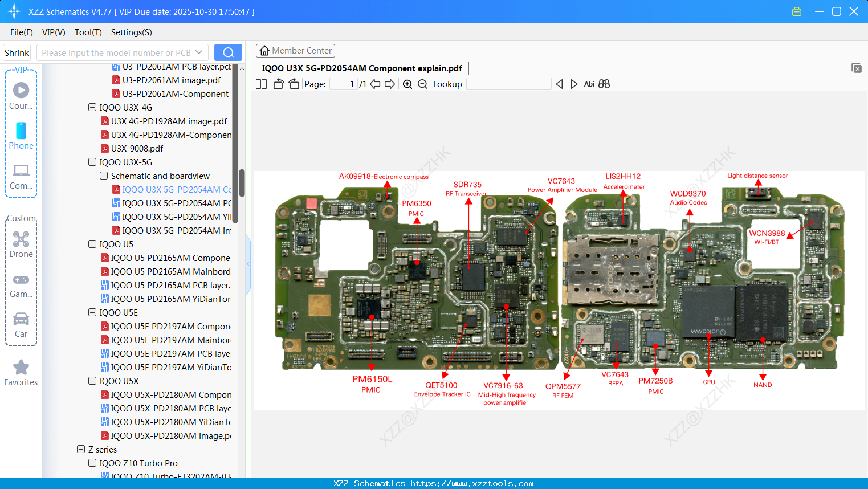Image resolution: width=868 pixels, height=489 pixels.
Task: Open the File(F) menu
Action: [22, 32]
